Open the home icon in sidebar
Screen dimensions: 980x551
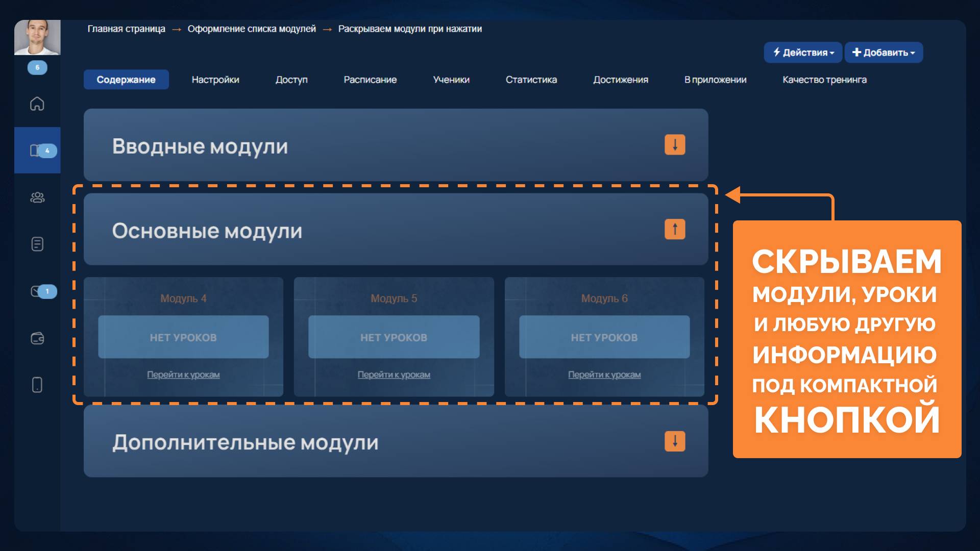(37, 104)
